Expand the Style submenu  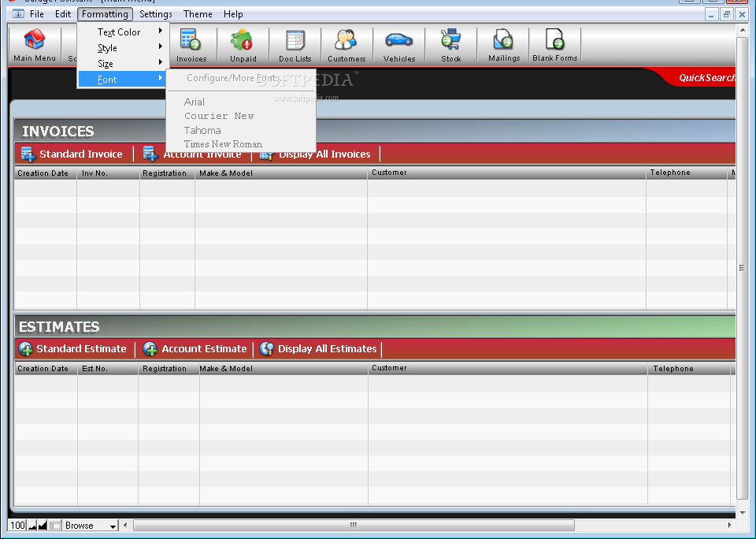click(124, 48)
